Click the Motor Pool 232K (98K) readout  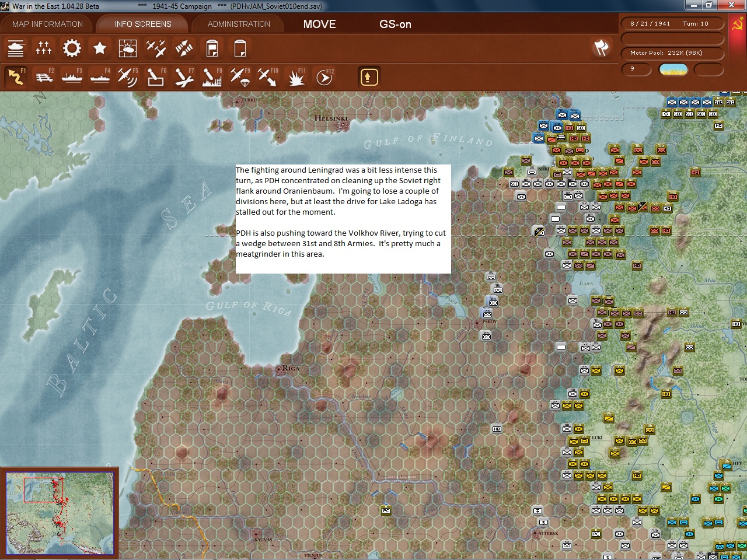point(672,53)
